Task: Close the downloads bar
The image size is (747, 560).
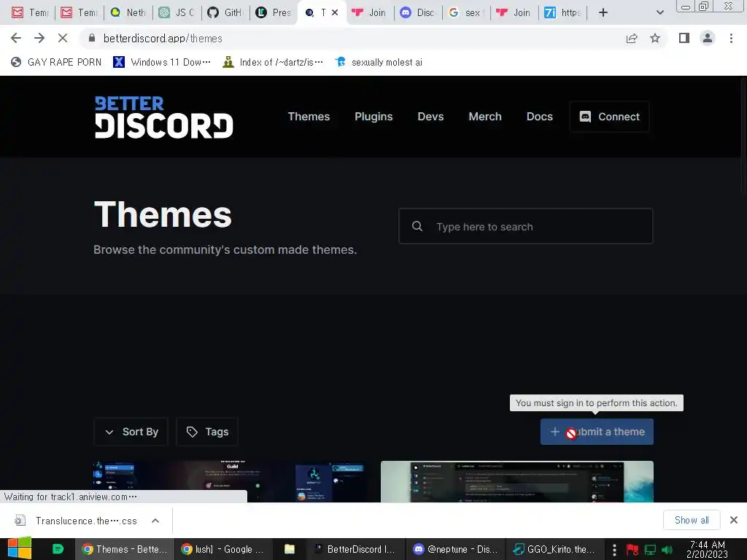Action: click(x=734, y=520)
